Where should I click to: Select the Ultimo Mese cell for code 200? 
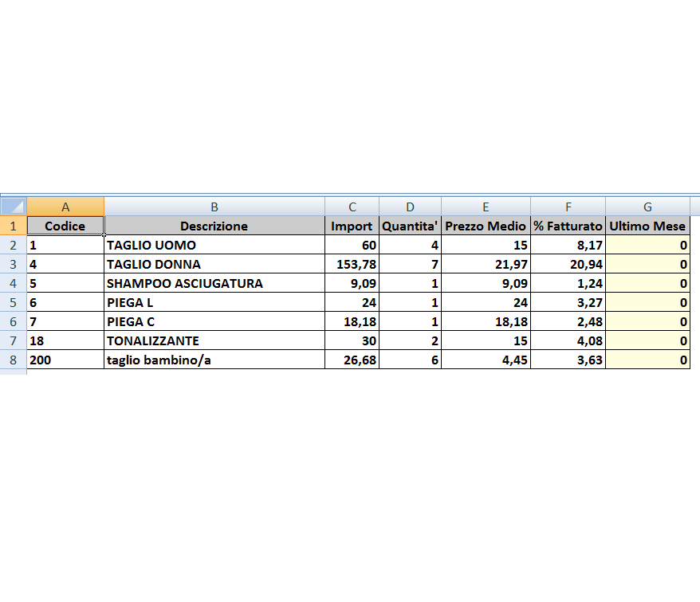tap(647, 360)
